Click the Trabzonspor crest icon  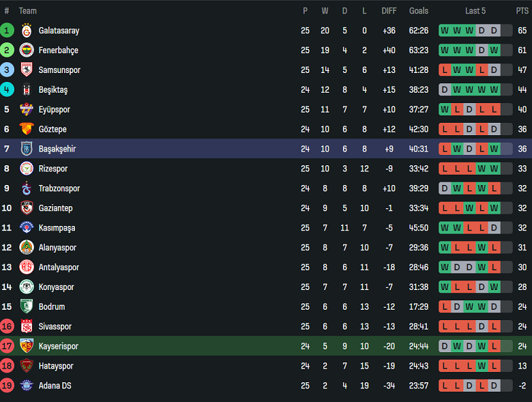click(27, 188)
